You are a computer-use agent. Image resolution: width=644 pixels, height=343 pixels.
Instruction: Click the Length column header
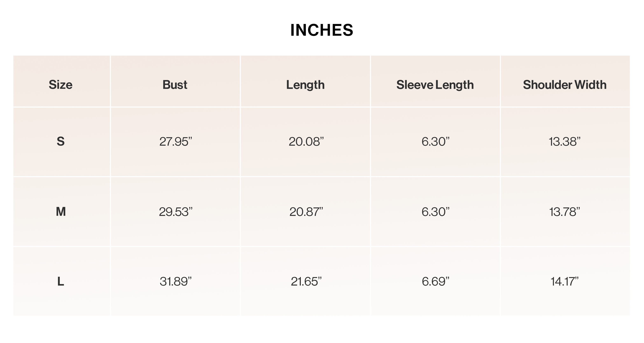[x=305, y=85]
